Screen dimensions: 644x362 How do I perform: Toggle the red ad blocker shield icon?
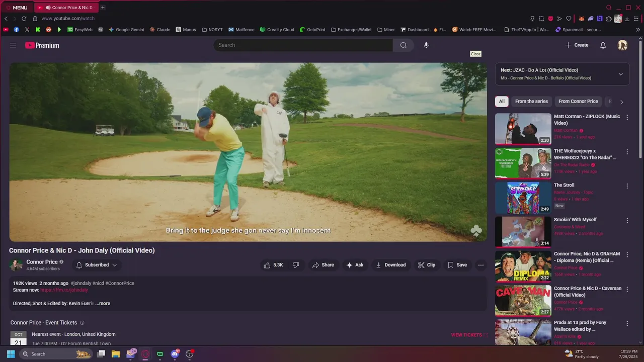coord(550,19)
